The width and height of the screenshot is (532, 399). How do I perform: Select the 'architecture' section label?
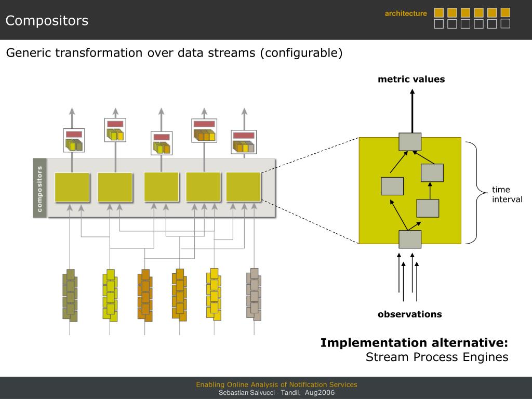[406, 14]
